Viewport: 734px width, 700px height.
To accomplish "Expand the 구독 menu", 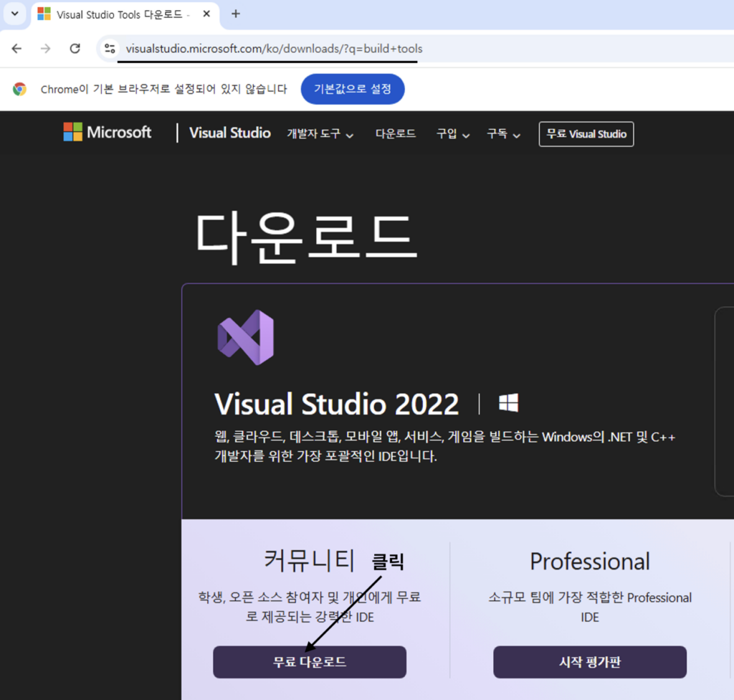I will 503,134.
